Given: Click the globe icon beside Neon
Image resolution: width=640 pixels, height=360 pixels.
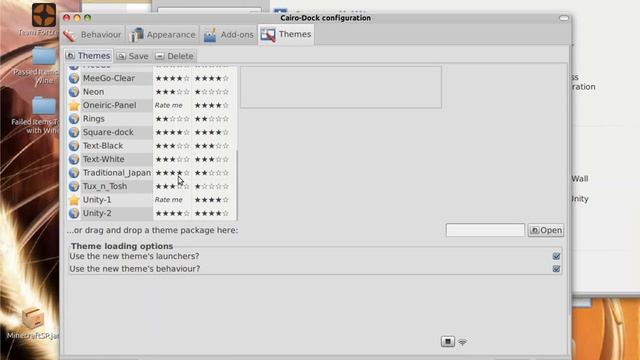Looking at the screenshot, I should click(74, 91).
